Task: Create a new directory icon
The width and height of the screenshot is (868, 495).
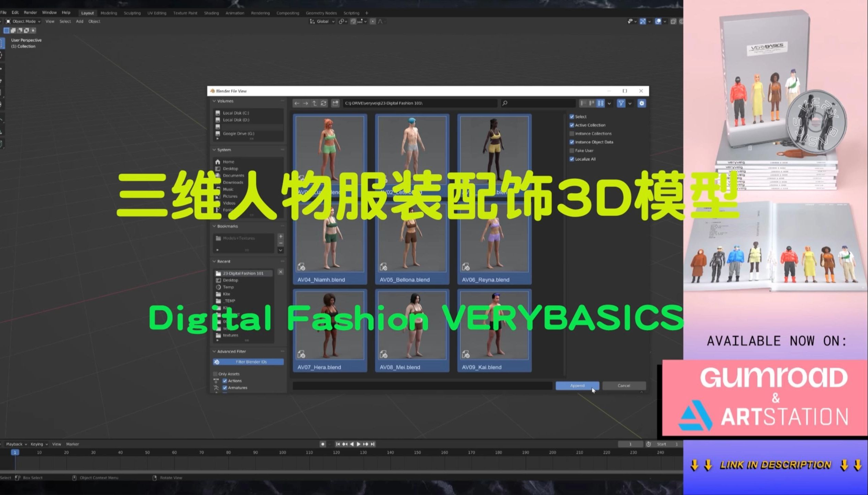Action: [336, 103]
